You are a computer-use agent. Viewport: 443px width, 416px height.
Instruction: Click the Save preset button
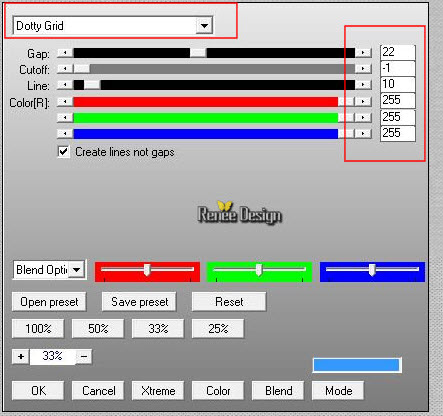pos(139,302)
